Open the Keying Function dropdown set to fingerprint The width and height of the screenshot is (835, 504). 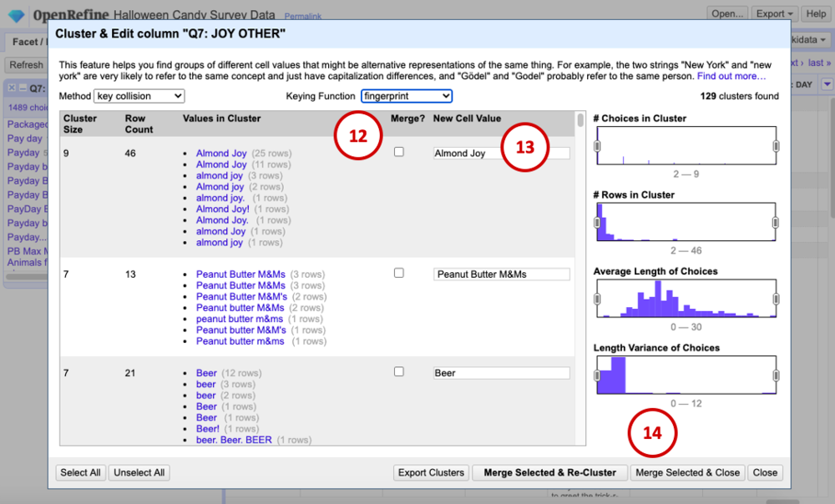[x=407, y=96]
